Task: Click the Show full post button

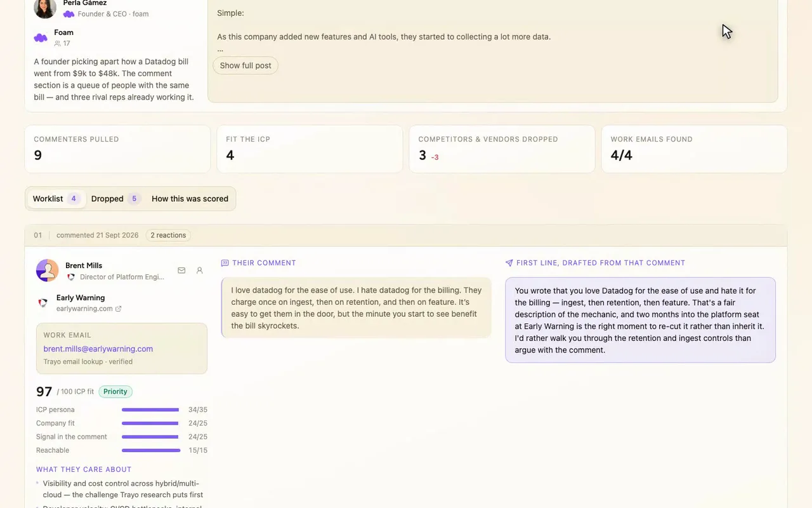Action: pyautogui.click(x=246, y=65)
